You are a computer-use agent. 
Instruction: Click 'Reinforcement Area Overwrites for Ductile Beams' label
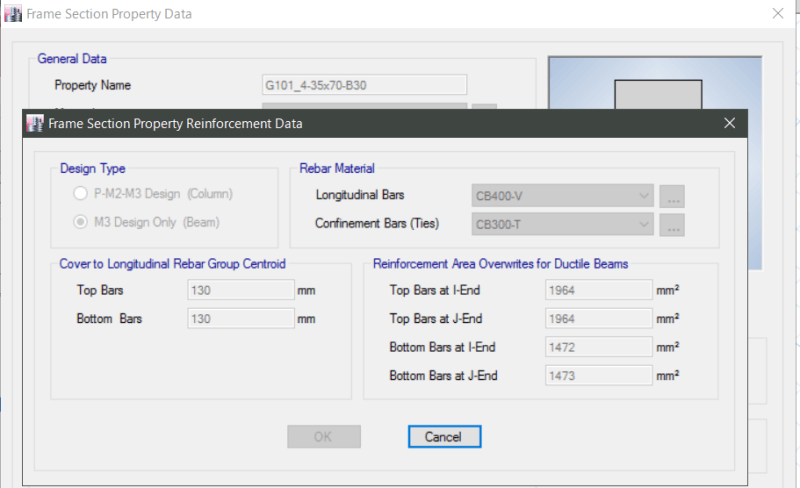coord(501,264)
